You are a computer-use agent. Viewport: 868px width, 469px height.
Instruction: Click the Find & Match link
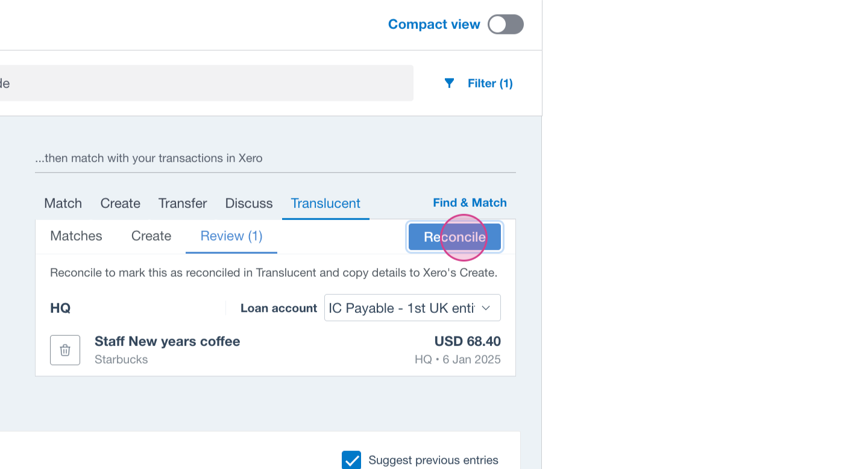pyautogui.click(x=470, y=203)
